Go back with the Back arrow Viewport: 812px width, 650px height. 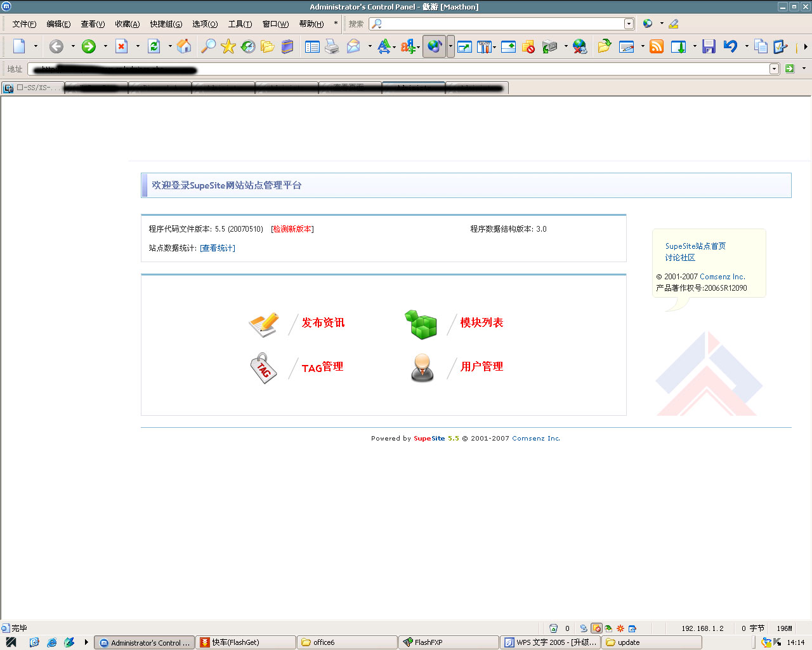[x=56, y=46]
